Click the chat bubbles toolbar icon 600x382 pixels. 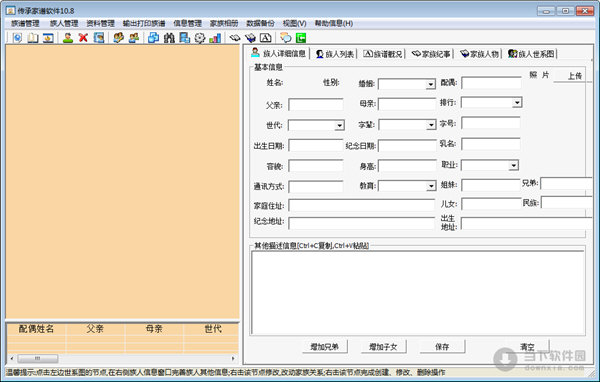285,38
